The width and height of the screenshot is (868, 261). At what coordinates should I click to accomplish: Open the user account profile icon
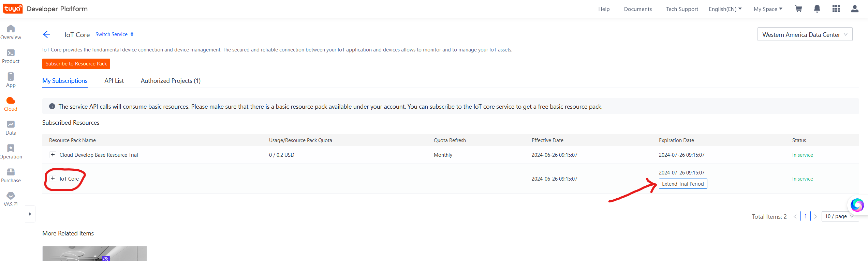pyautogui.click(x=854, y=9)
